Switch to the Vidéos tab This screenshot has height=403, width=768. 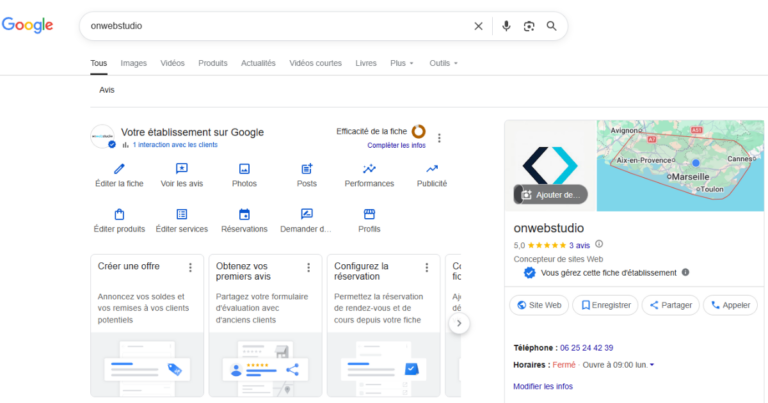pyautogui.click(x=172, y=63)
